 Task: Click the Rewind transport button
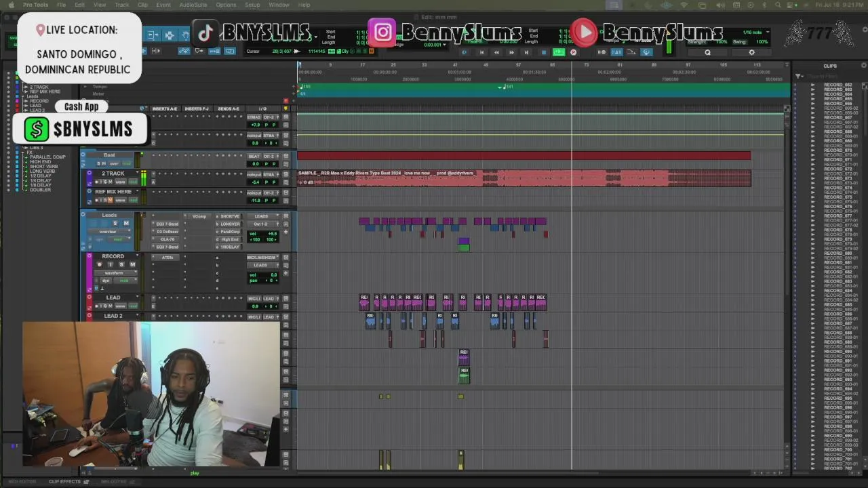(496, 52)
